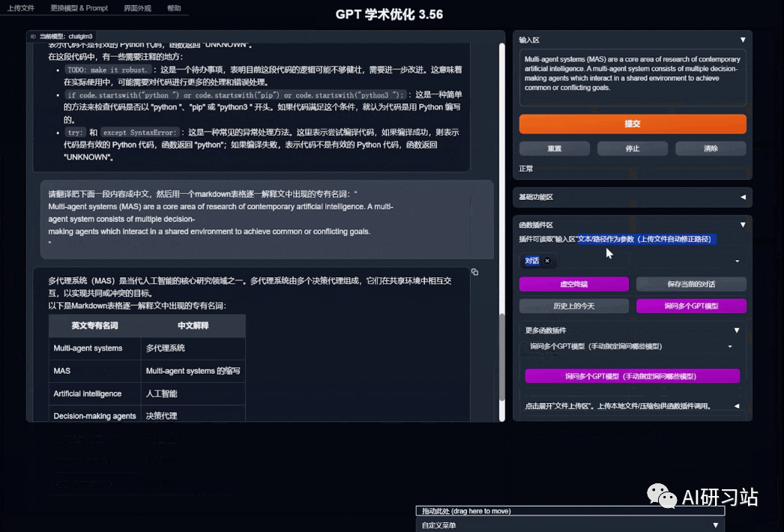Viewport: 784px width, 532px height.
Task: Click the wide 询问多个GPT模型(手动指定询问哪些模型) button
Action: [632, 376]
